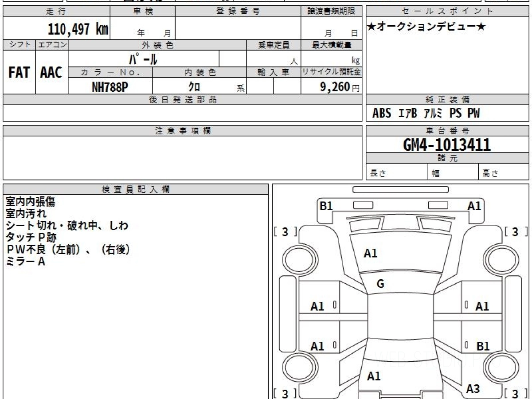
Task: Select the recycle deposit 9,260円
Action: [x=340, y=87]
